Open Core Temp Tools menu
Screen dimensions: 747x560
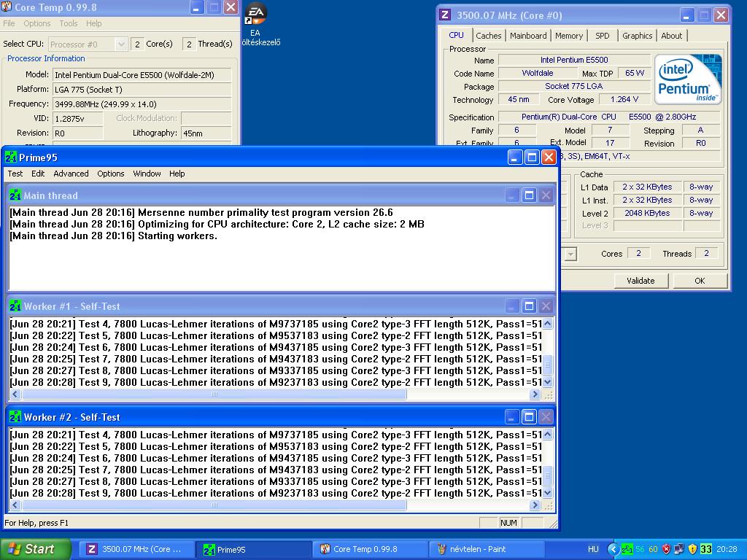(x=69, y=23)
